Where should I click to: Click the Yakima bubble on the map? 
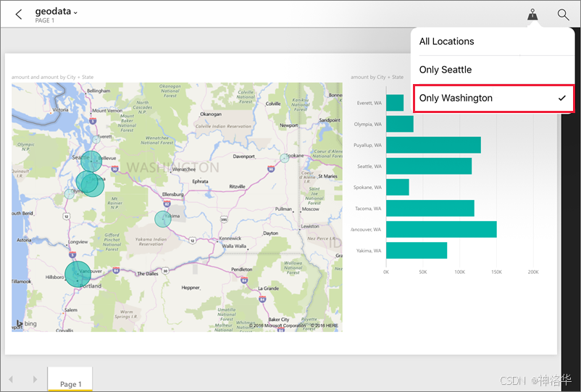pyautogui.click(x=163, y=219)
